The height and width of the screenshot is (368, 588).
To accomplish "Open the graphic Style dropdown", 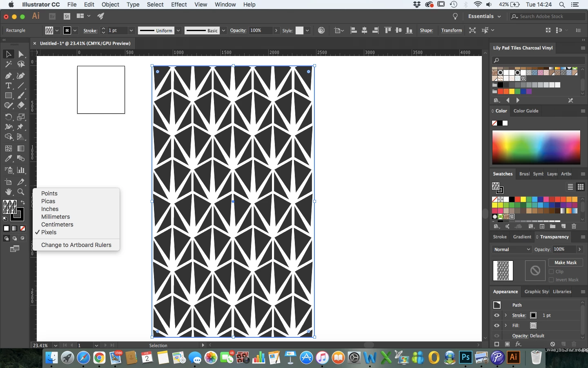I will [307, 30].
